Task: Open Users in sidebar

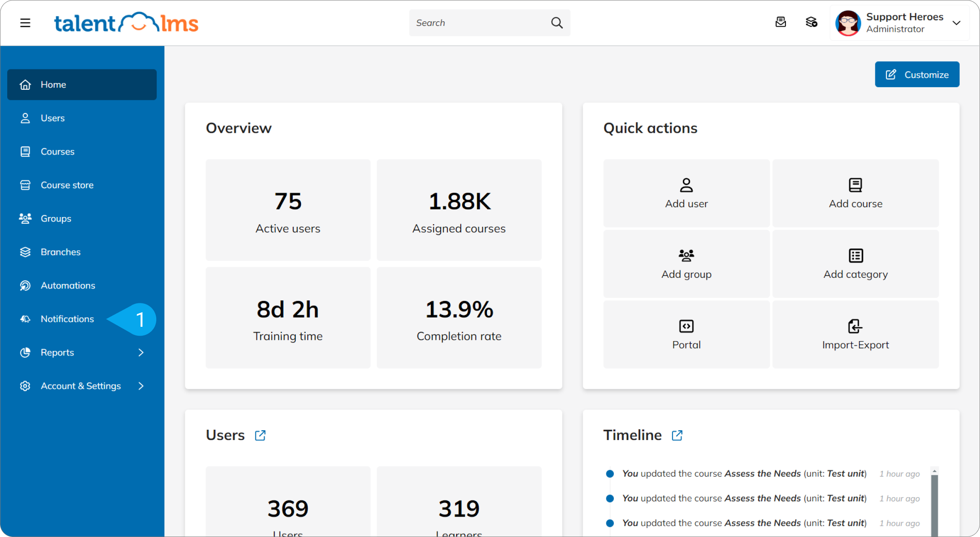Action: coord(82,118)
